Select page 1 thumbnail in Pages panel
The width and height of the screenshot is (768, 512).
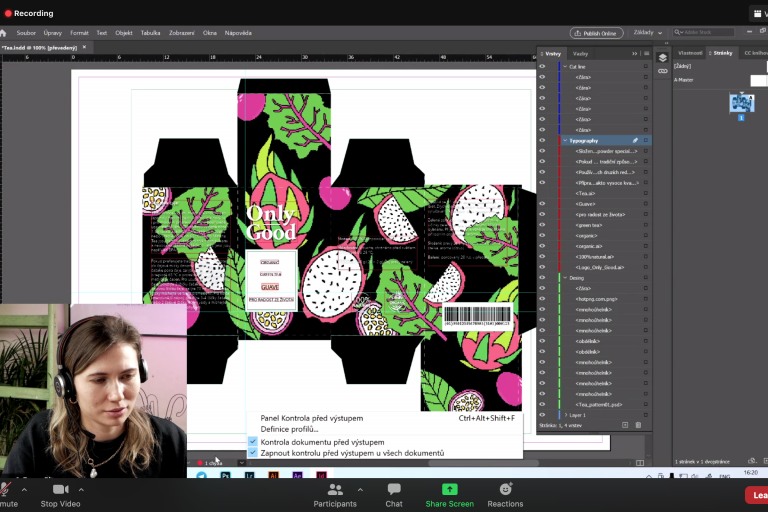[x=741, y=103]
